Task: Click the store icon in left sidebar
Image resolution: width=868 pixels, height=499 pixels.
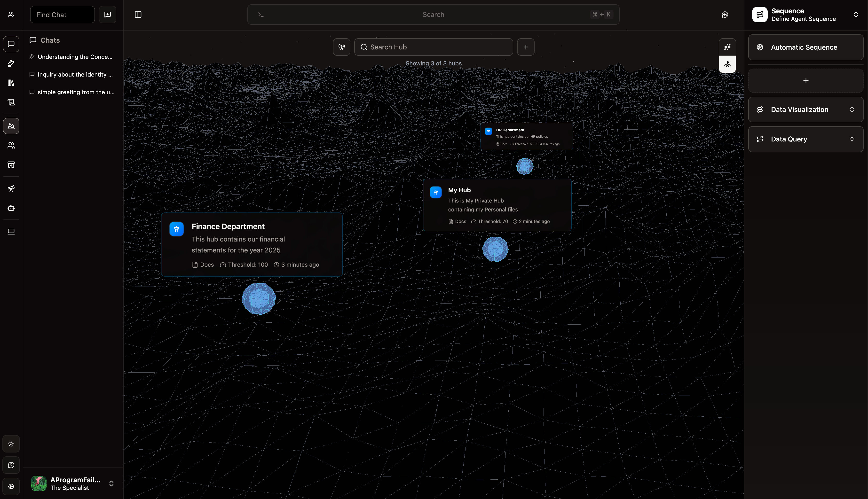Action: tap(11, 165)
